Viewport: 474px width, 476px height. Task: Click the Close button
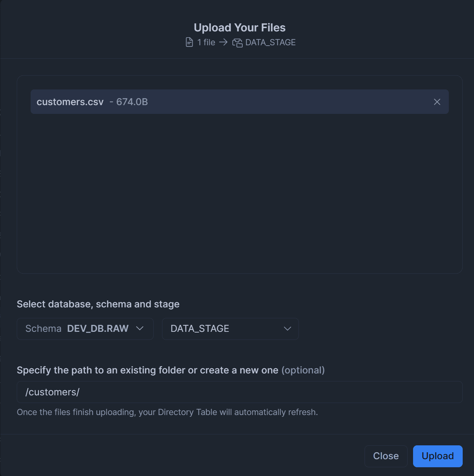point(386,456)
